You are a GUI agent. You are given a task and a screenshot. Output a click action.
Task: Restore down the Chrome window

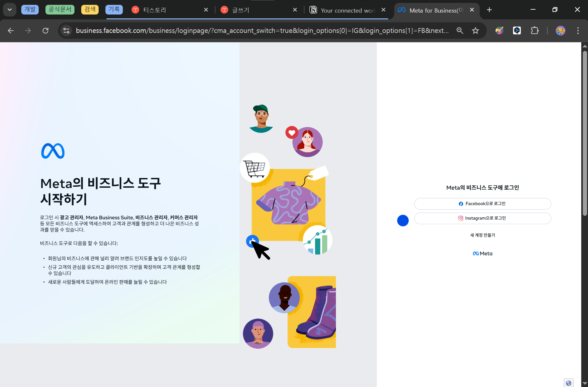coord(555,10)
